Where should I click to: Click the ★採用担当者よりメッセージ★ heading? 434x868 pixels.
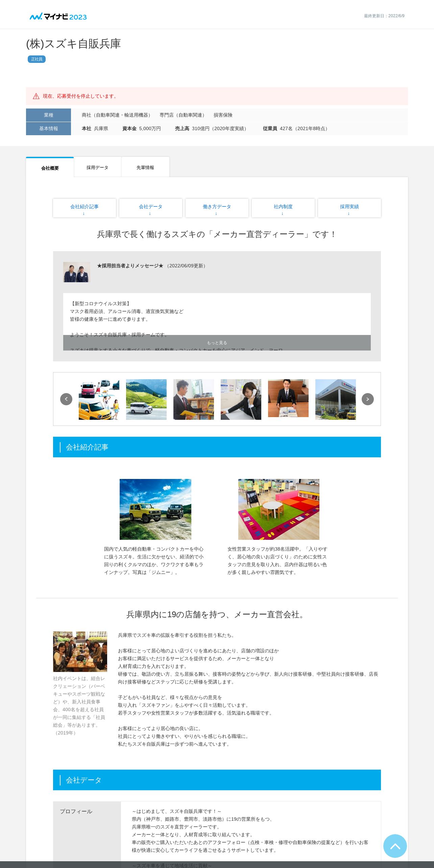coord(130,266)
